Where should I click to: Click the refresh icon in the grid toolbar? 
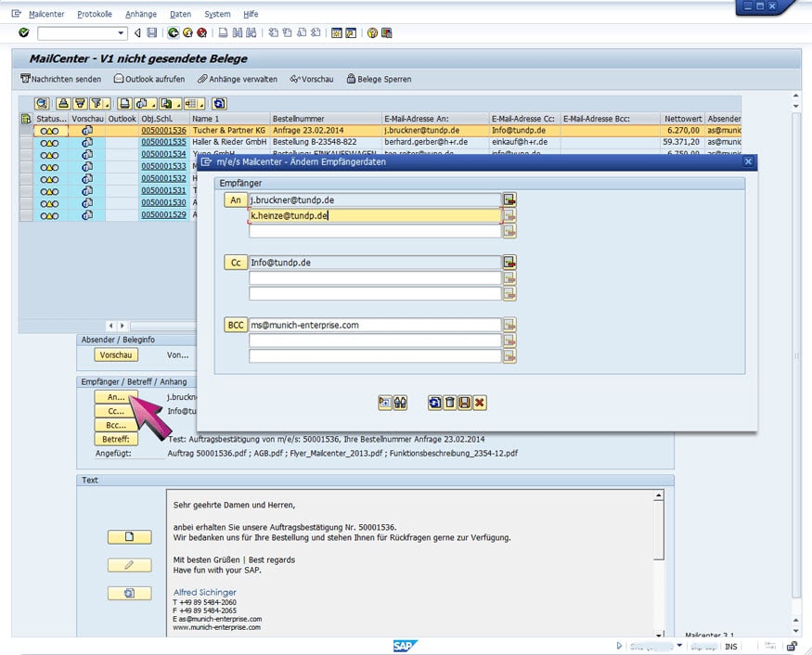[219, 103]
